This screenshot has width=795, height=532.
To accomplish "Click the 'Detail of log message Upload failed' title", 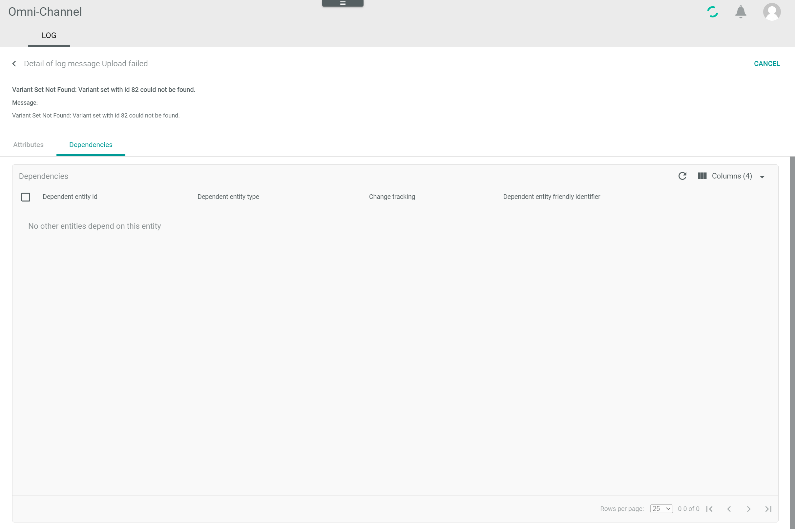I will (x=86, y=64).
